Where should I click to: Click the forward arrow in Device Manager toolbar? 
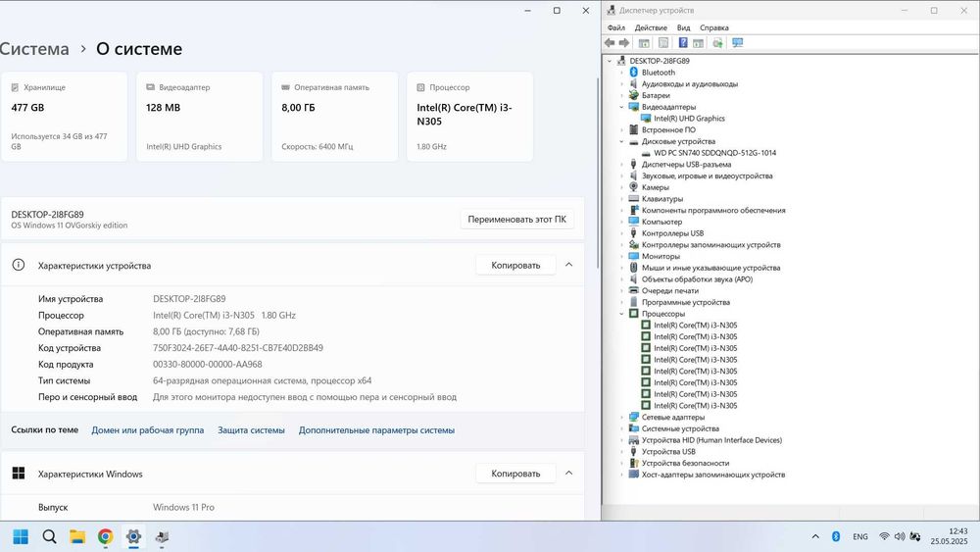tap(623, 42)
